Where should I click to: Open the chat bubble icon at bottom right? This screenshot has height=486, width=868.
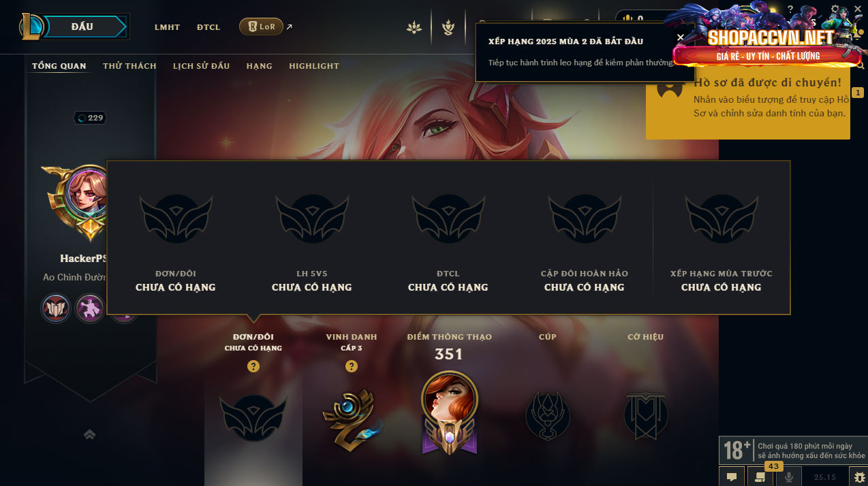(731, 477)
